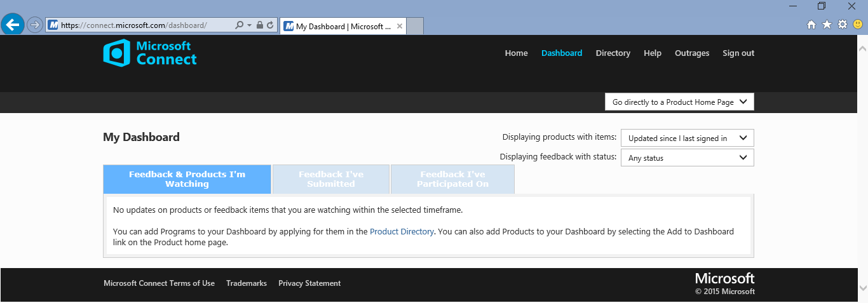Switch to "Feedback I've Submitted" tab
This screenshot has height=303, width=868.
pos(331,179)
